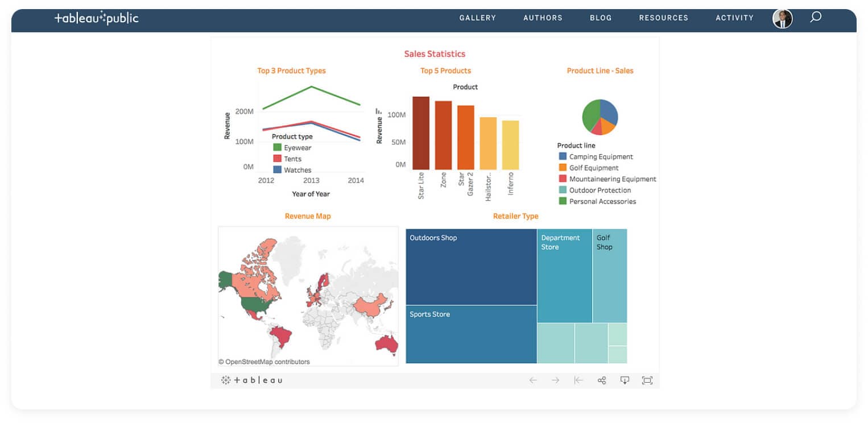Screen dimensions: 868x423
Task: Select Golf Equipment in the pie legend
Action: point(592,167)
